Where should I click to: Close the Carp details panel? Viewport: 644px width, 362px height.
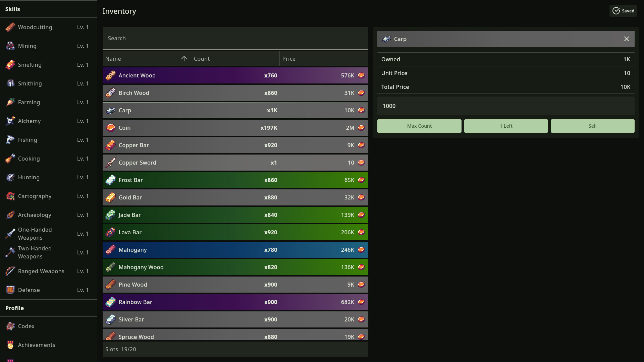626,39
